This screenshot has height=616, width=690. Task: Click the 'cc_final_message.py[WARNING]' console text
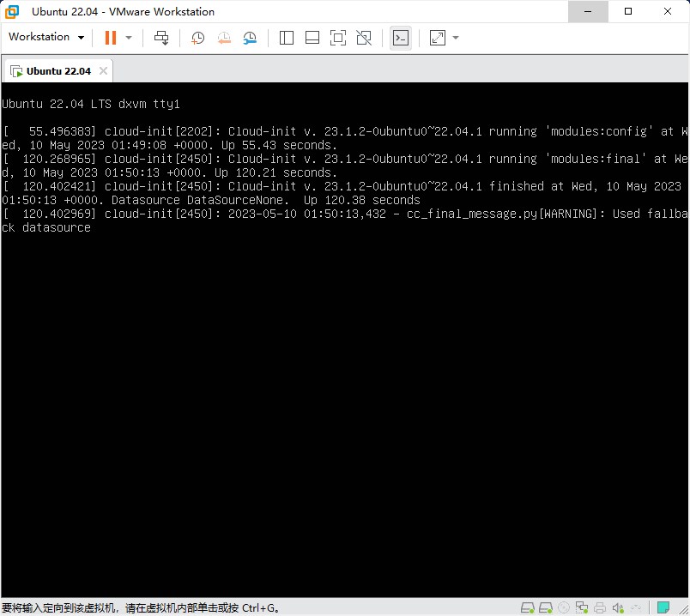(501, 214)
